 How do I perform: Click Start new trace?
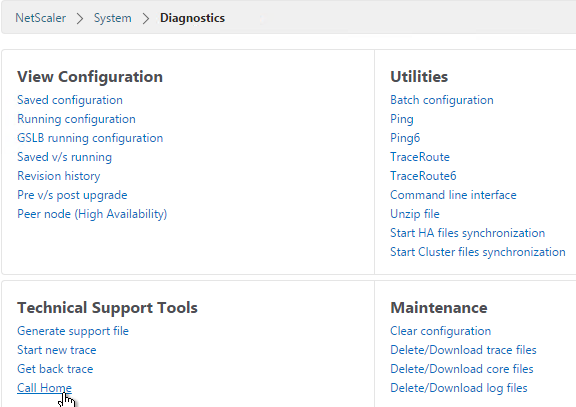click(x=57, y=350)
